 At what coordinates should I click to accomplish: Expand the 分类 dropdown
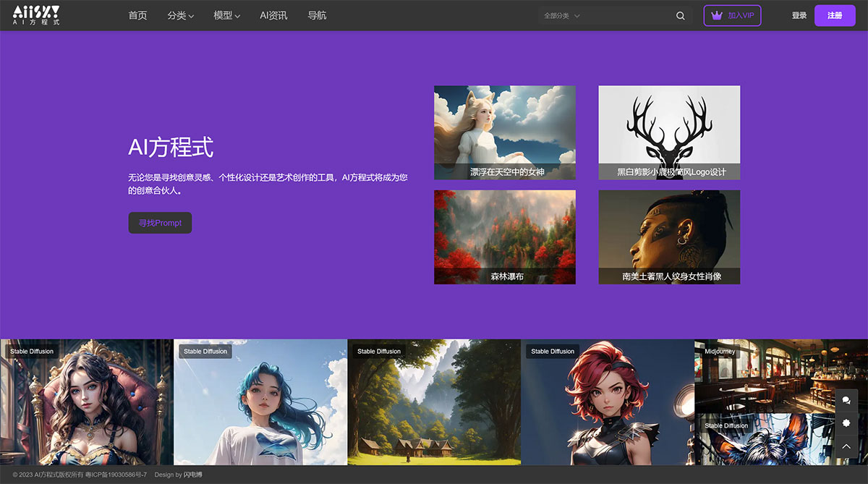point(180,14)
